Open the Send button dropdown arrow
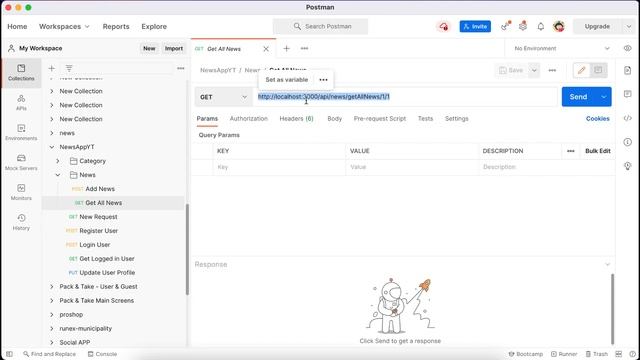 [604, 97]
